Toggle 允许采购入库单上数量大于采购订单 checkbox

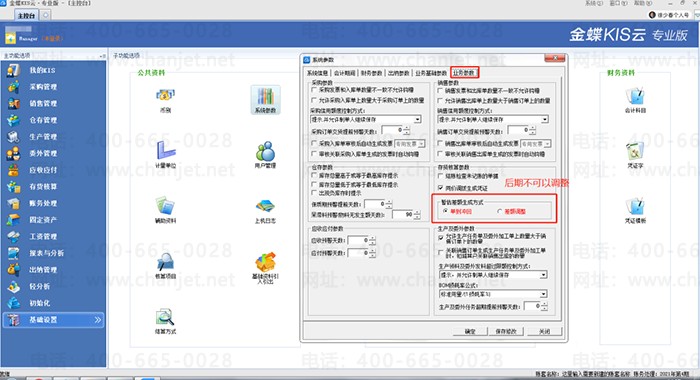coord(314,100)
